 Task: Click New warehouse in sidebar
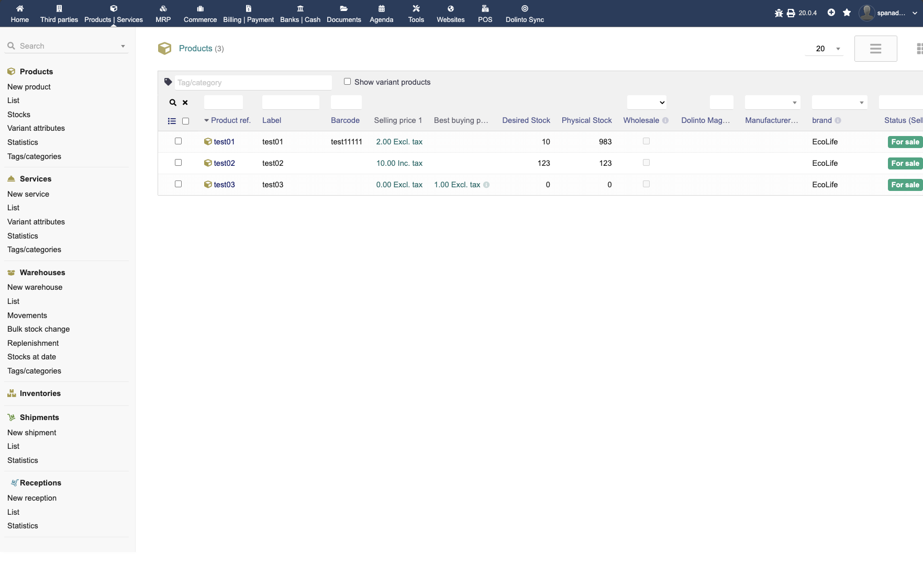pyautogui.click(x=35, y=287)
